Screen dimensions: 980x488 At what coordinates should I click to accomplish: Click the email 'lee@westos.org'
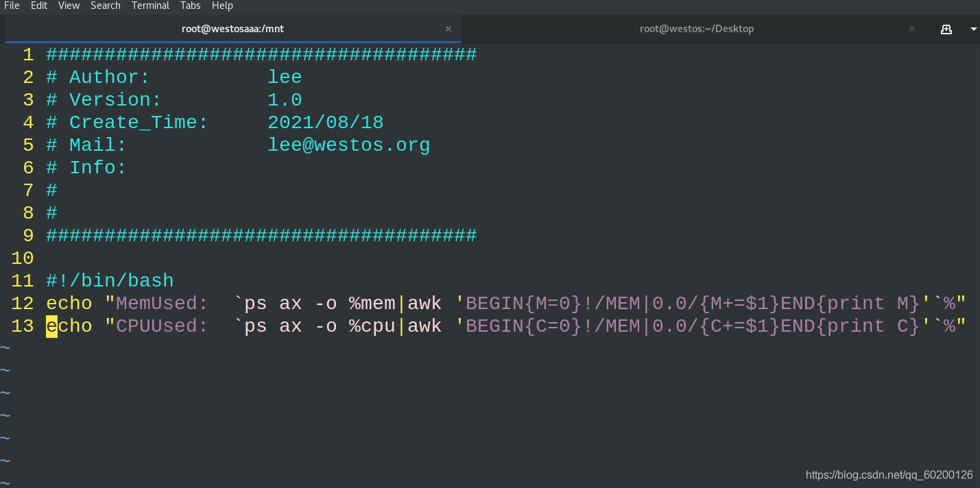click(349, 145)
